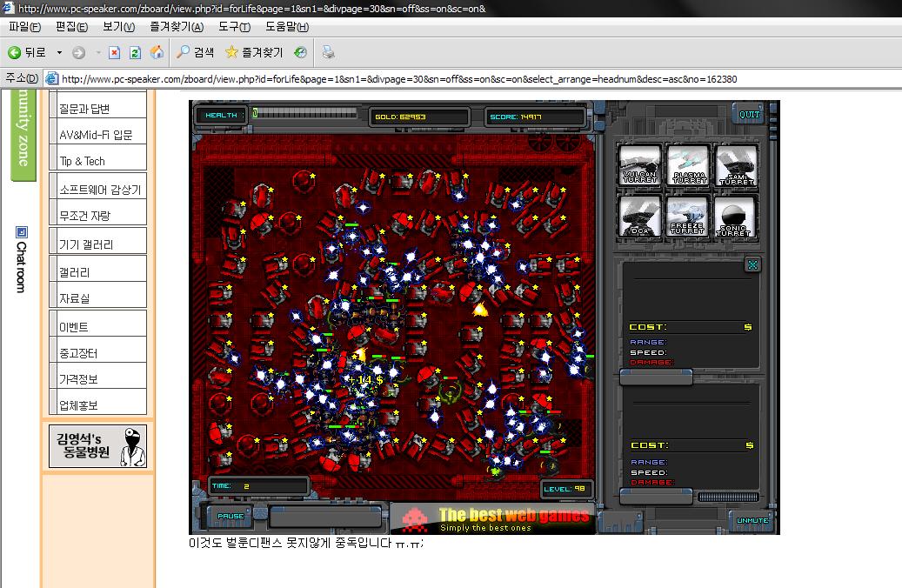Open the 편집(E) menu
Image resolution: width=902 pixels, height=588 pixels.
[x=72, y=27]
